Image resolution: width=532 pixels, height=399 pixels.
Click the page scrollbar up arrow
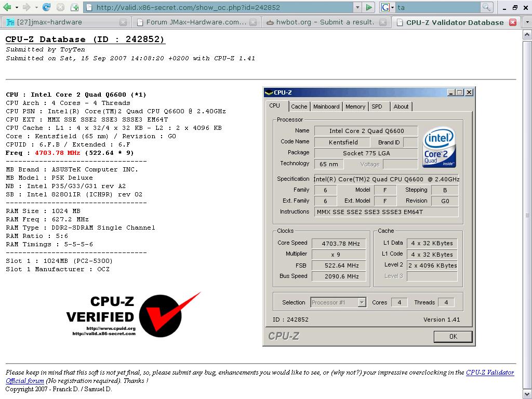point(527,35)
